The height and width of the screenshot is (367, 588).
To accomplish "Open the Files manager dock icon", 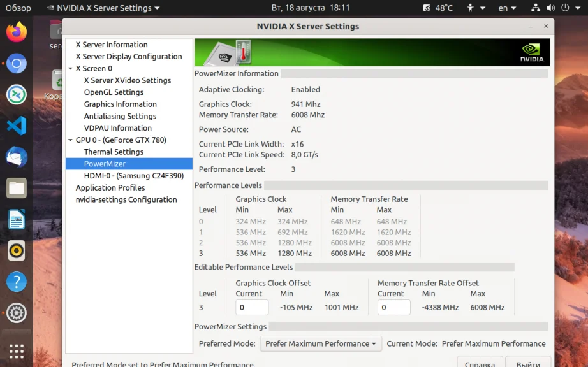I will 17,188.
